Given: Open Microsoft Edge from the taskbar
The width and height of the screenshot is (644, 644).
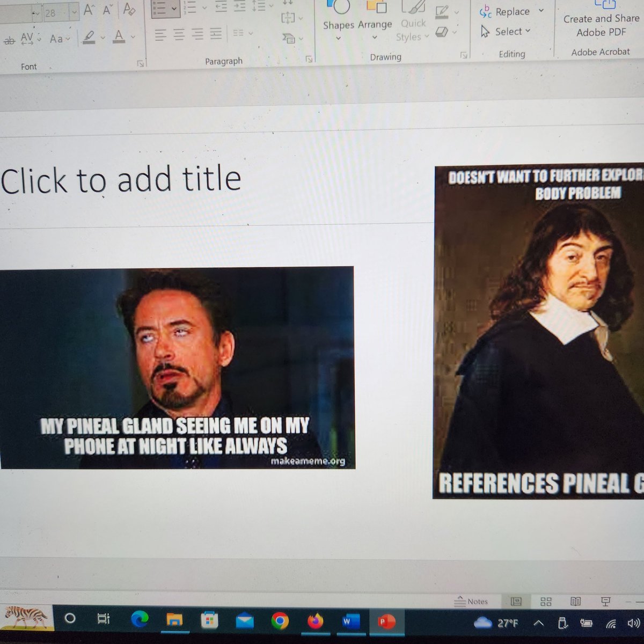Looking at the screenshot, I should point(140,620).
